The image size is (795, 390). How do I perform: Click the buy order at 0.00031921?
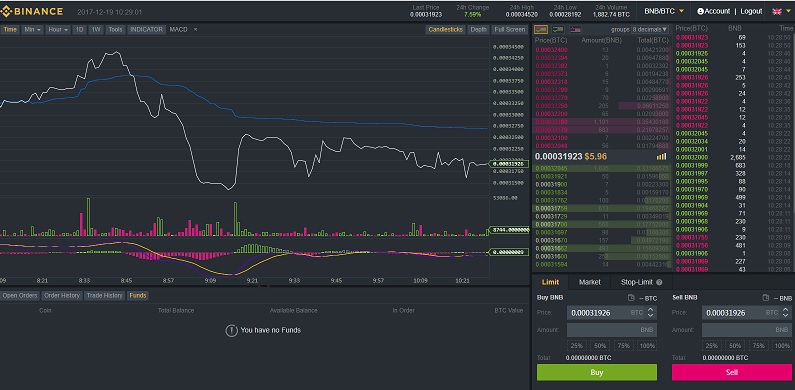click(x=601, y=176)
